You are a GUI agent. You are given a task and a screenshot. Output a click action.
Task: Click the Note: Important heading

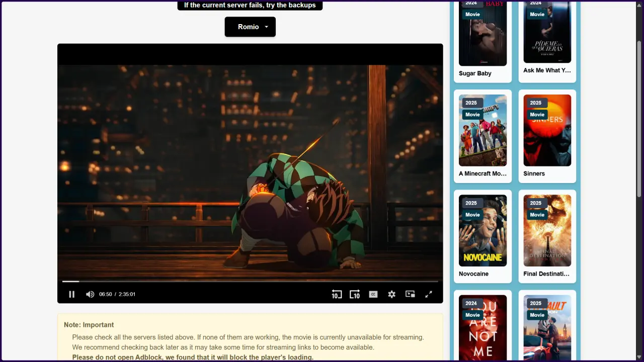[x=89, y=325]
